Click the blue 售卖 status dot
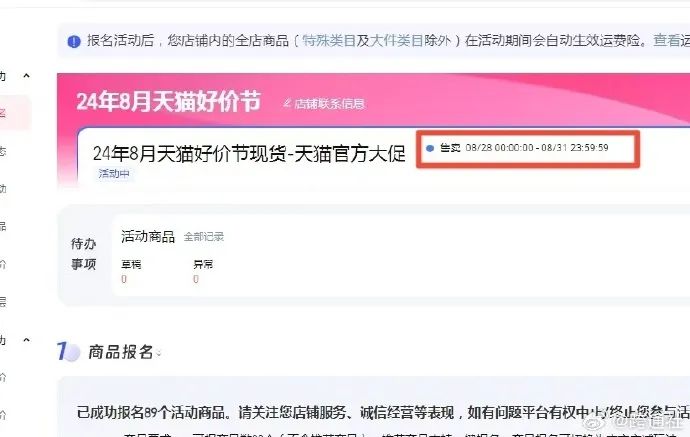 [430, 148]
